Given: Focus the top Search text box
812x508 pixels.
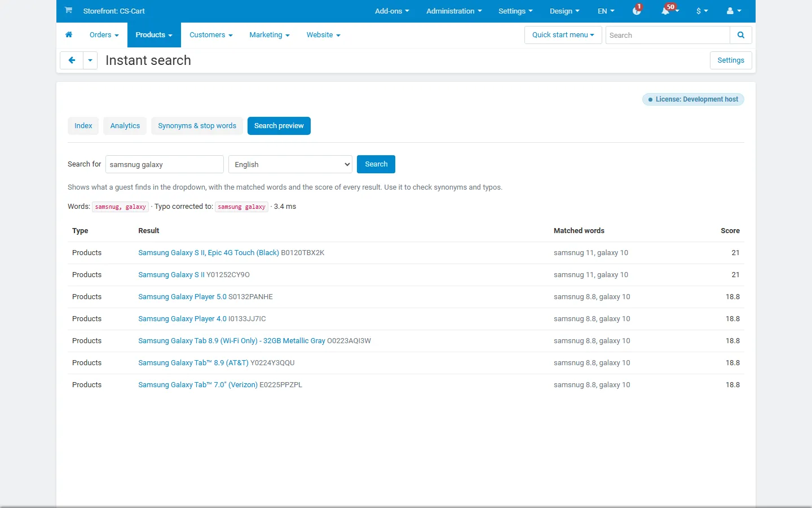Looking at the screenshot, I should click(x=668, y=35).
